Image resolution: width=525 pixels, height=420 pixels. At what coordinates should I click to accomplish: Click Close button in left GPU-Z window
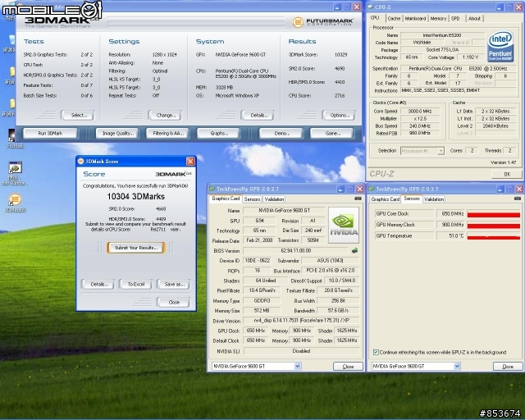348,367
